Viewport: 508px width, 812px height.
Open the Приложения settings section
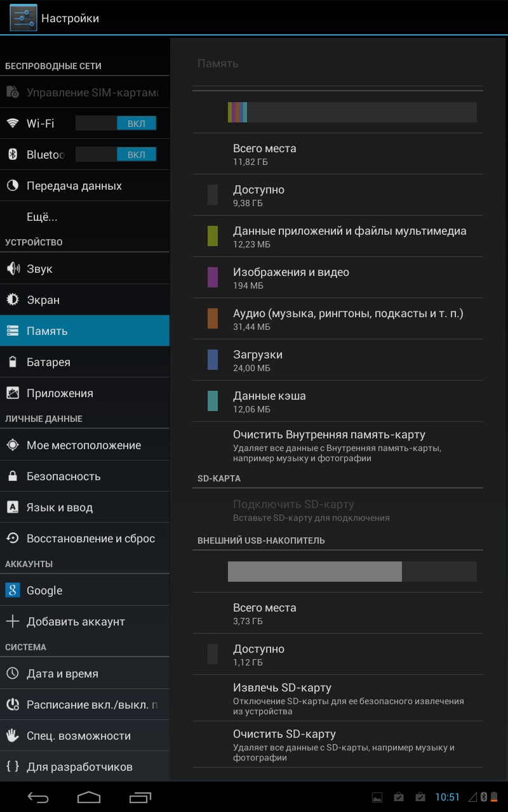60,393
